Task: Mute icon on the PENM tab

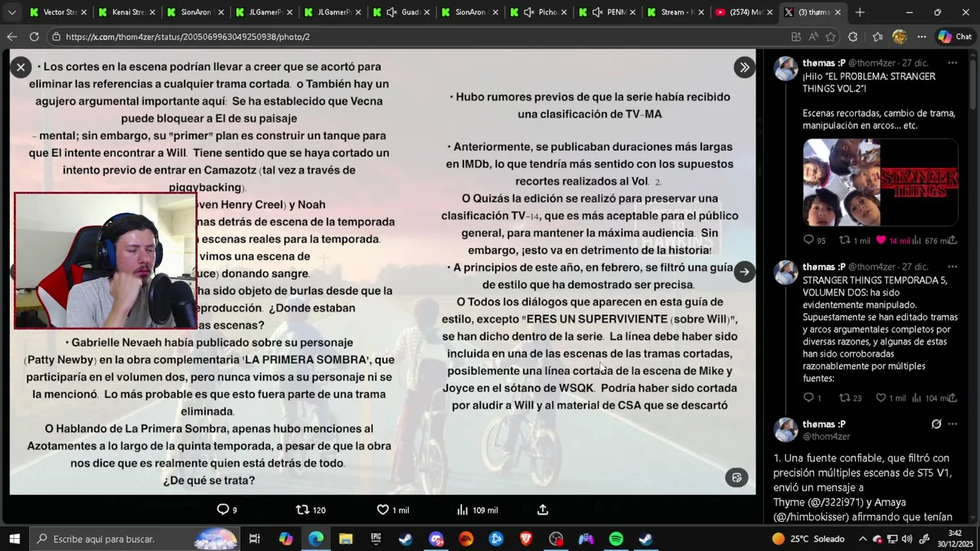Action: click(x=597, y=12)
